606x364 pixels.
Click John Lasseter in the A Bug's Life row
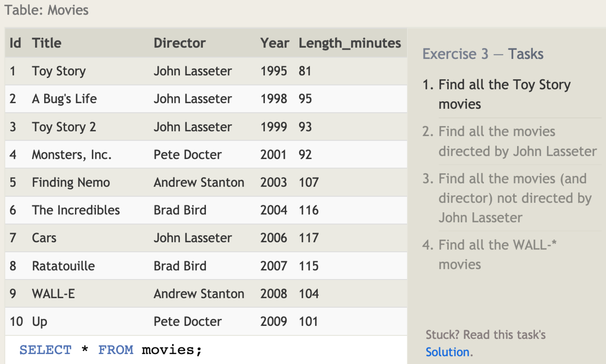pos(193,99)
